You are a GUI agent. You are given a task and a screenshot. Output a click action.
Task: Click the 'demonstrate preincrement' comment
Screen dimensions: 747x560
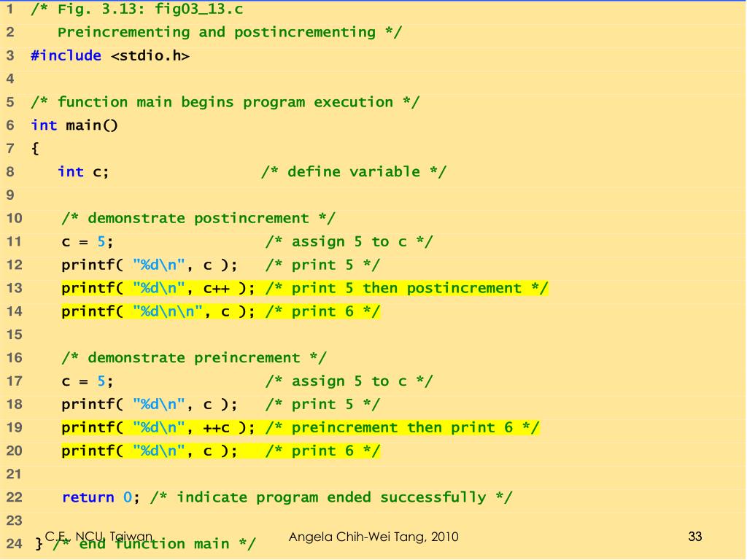click(x=194, y=357)
